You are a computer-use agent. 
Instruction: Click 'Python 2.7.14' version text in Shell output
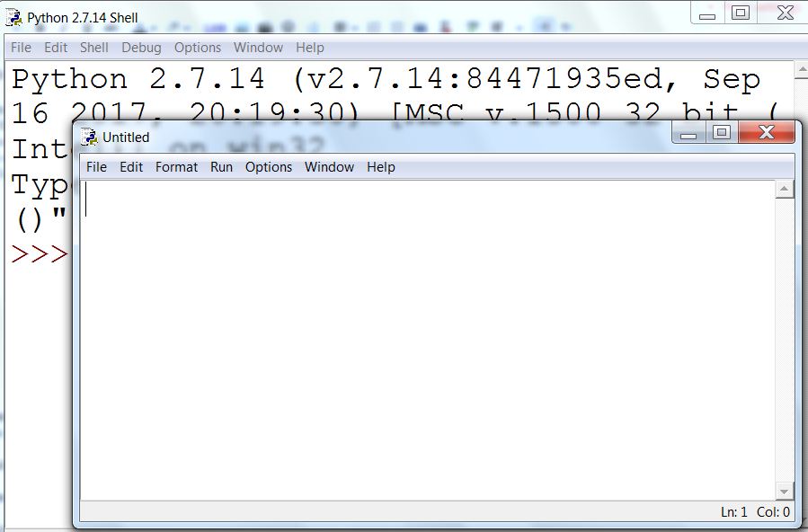click(138, 79)
